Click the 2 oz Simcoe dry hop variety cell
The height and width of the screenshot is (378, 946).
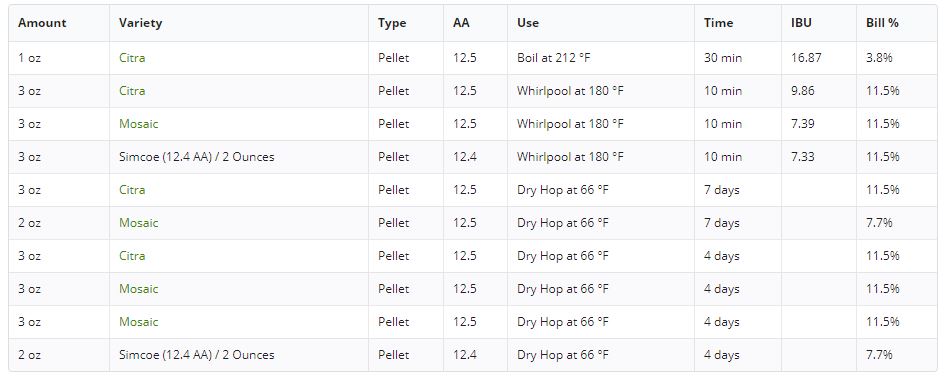[x=239, y=354]
